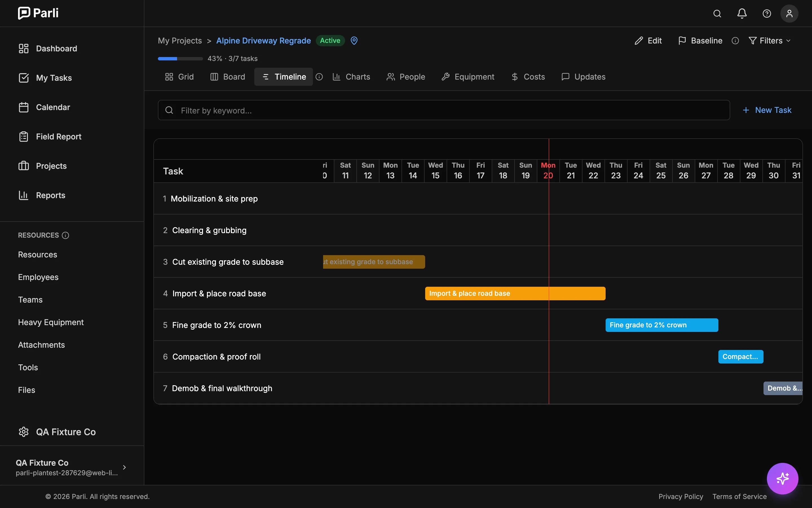Click the gray Demob &... timeline bar
The height and width of the screenshot is (508, 812).
point(783,388)
